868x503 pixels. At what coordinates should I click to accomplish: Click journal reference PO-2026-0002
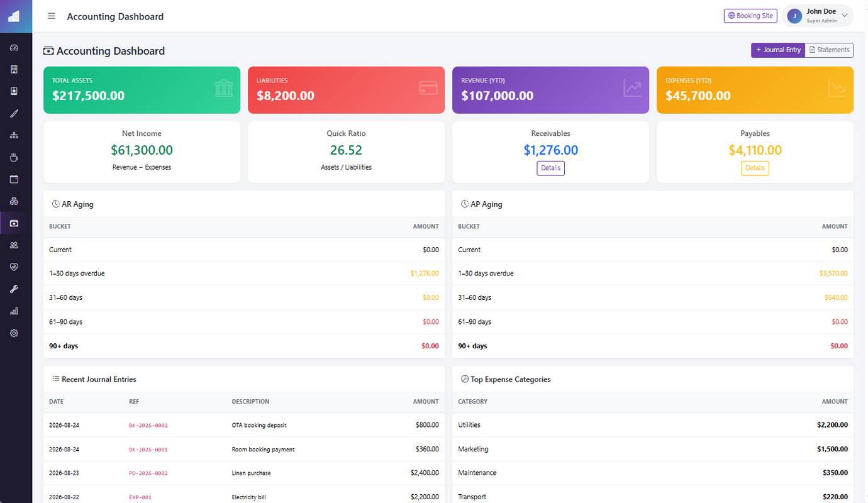pos(148,473)
